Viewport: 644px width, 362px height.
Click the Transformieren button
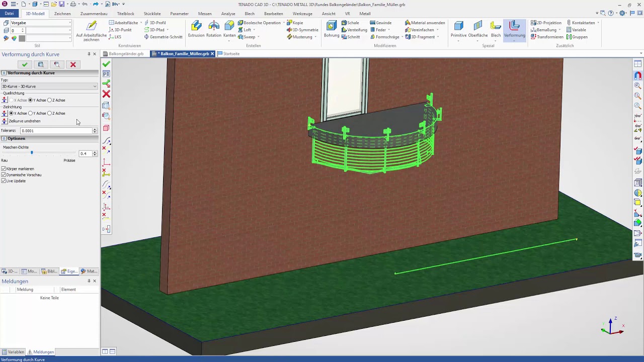(x=547, y=37)
